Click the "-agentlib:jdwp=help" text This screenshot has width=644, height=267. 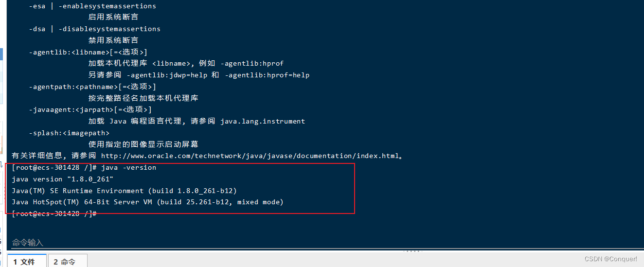pyautogui.click(x=166, y=75)
